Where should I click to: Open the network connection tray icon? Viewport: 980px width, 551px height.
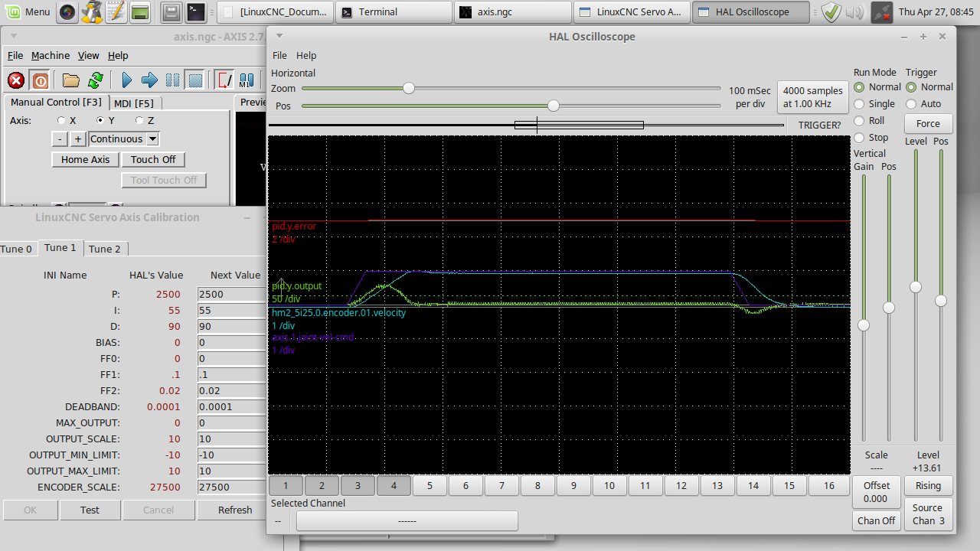[x=881, y=11]
